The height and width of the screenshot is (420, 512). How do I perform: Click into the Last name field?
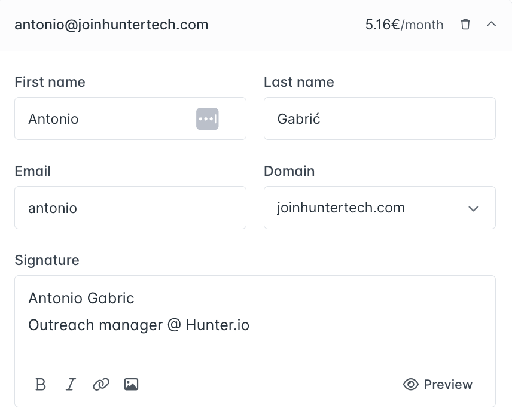point(379,118)
